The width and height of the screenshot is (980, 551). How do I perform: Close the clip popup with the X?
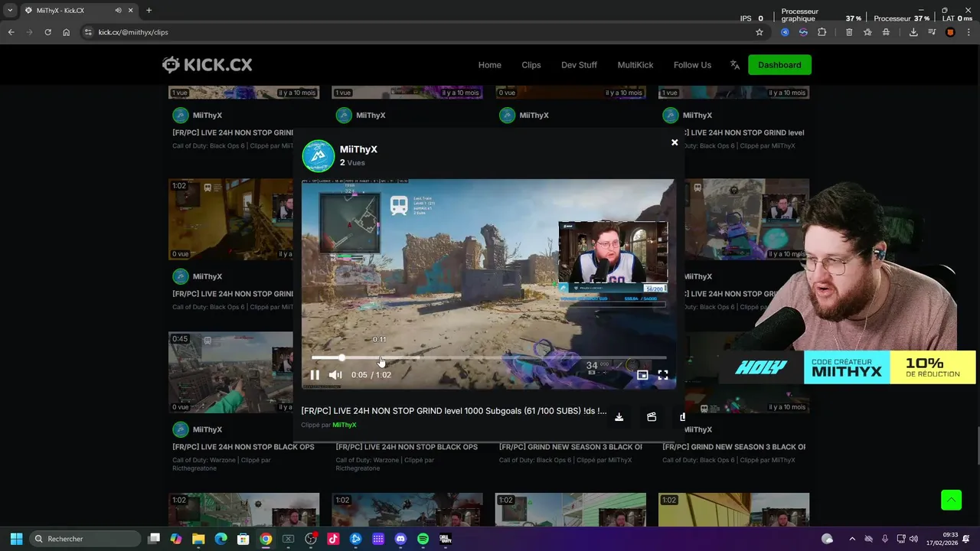click(x=675, y=142)
